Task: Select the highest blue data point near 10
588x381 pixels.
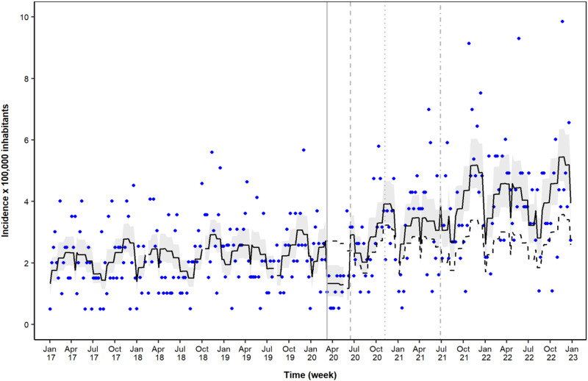Action: [562, 21]
